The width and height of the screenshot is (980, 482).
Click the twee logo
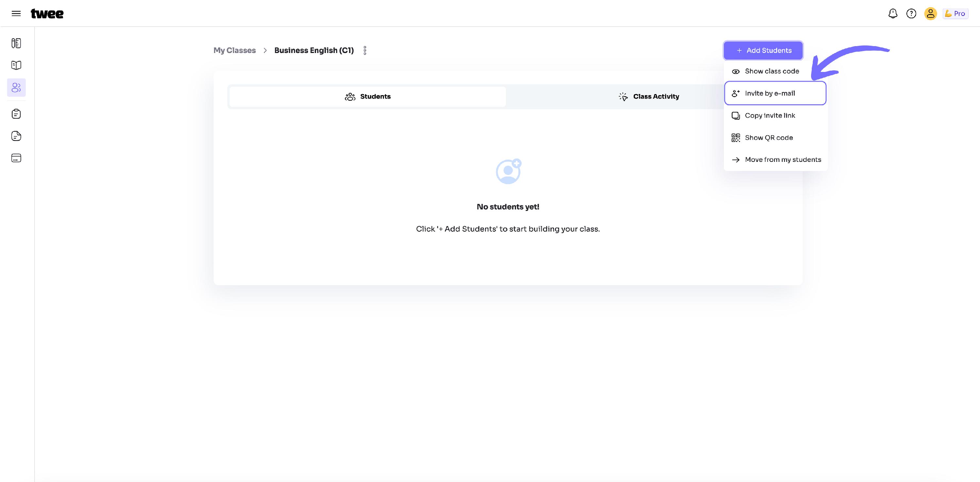point(47,14)
